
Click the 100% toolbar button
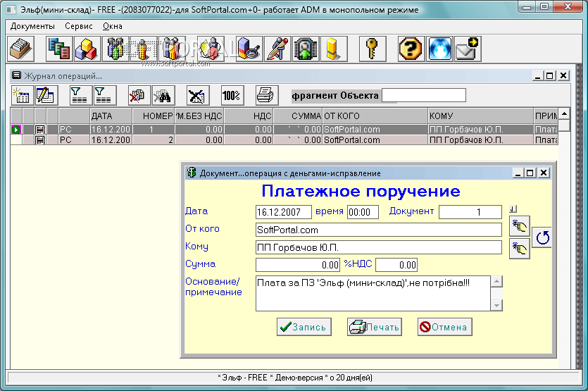tap(232, 95)
